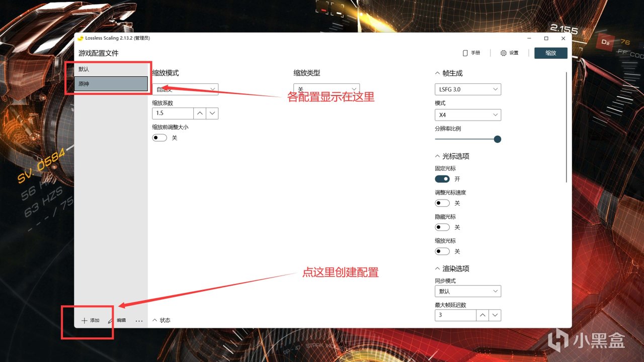Image resolution: width=644 pixels, height=362 pixels.
Task: Open the 手册 manual icon
Action: click(x=465, y=53)
